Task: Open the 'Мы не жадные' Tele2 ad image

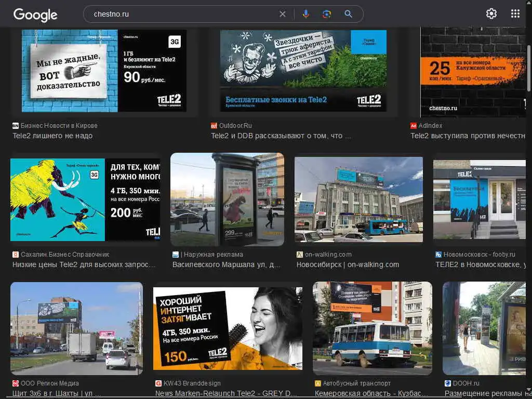Action: [104, 71]
